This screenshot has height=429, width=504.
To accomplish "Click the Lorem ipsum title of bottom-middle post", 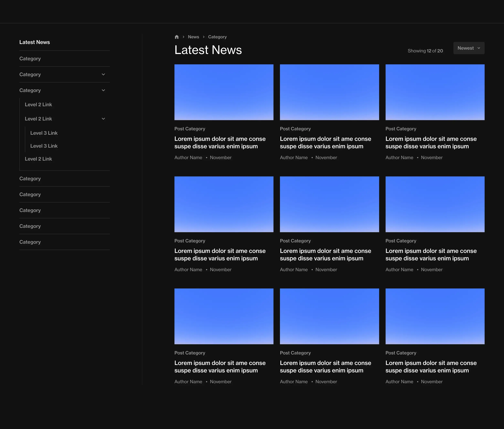I will 325,367.
